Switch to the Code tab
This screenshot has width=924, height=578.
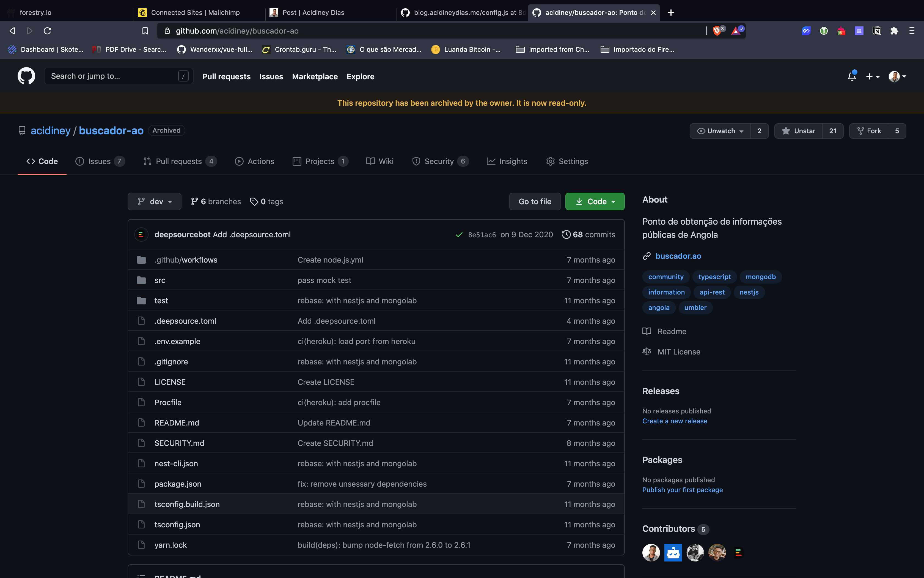[x=42, y=161]
